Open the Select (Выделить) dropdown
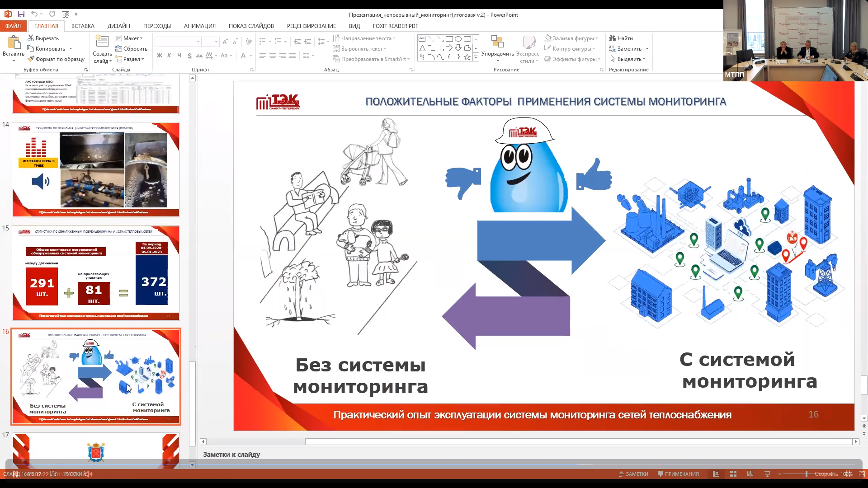This screenshot has height=488, width=868. (x=628, y=59)
